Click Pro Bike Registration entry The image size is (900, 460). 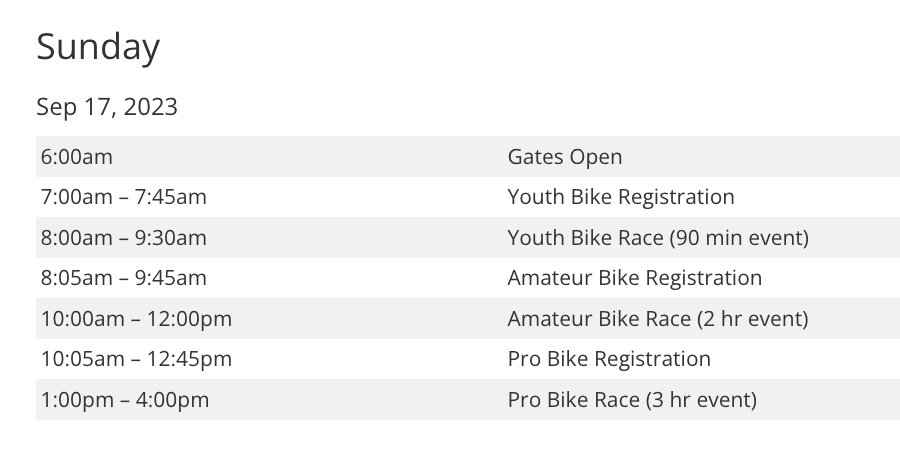609,359
